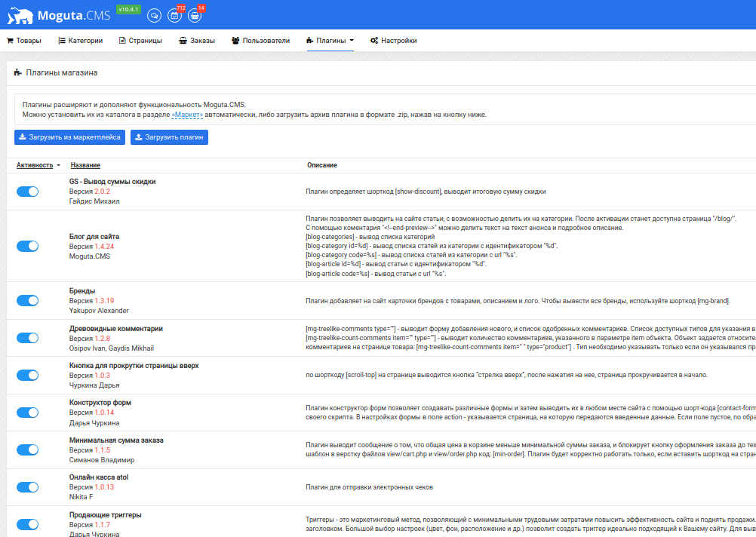Click the puzzle icon in Плагины магазина heading
756x537 pixels.
point(18,72)
